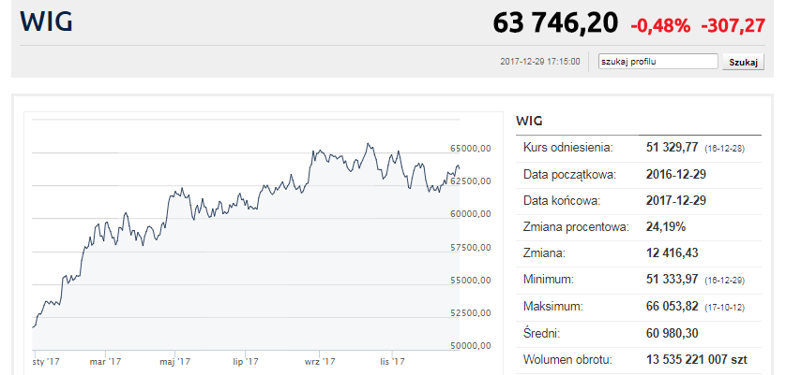Click the index value 63 746,20
The height and width of the screenshot is (375, 786).
[x=555, y=23]
